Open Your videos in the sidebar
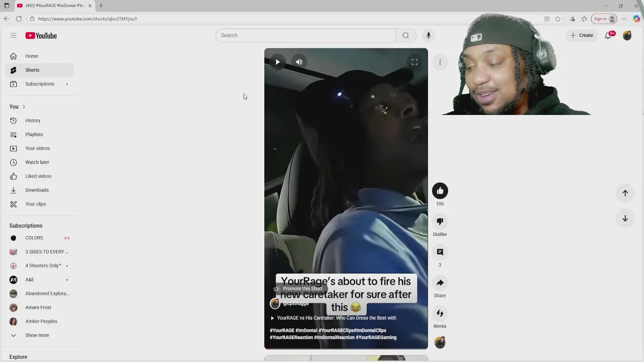 pos(40,148)
